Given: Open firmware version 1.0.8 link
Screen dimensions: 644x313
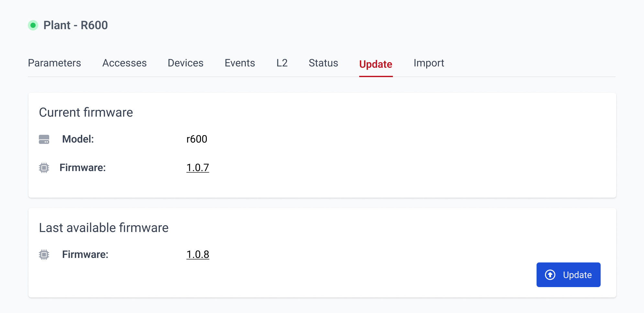Looking at the screenshot, I should point(198,254).
